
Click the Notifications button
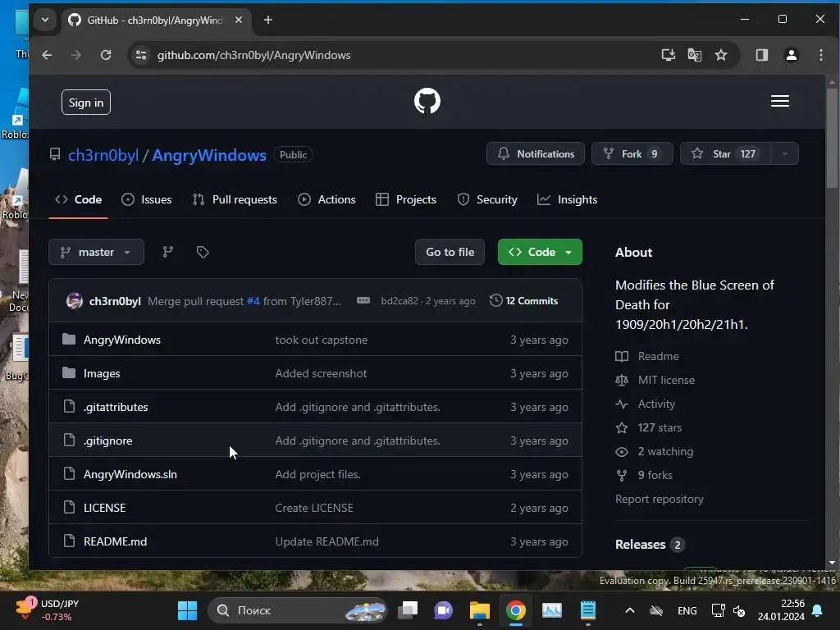pyautogui.click(x=535, y=153)
